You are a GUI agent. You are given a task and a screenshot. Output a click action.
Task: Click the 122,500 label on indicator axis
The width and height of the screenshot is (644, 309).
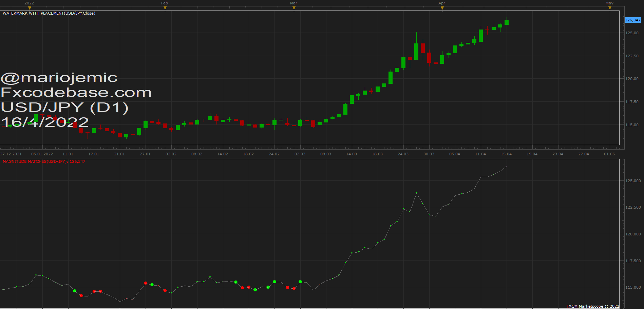pyautogui.click(x=633, y=207)
